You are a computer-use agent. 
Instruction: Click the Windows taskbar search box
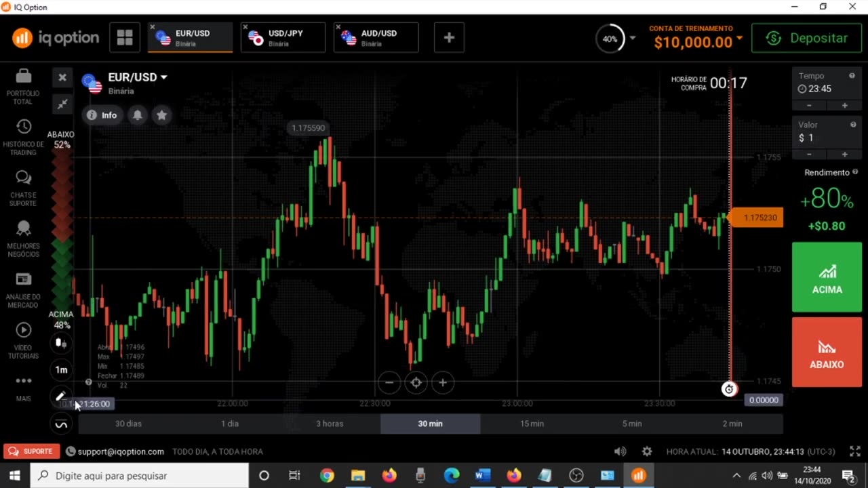click(x=140, y=476)
